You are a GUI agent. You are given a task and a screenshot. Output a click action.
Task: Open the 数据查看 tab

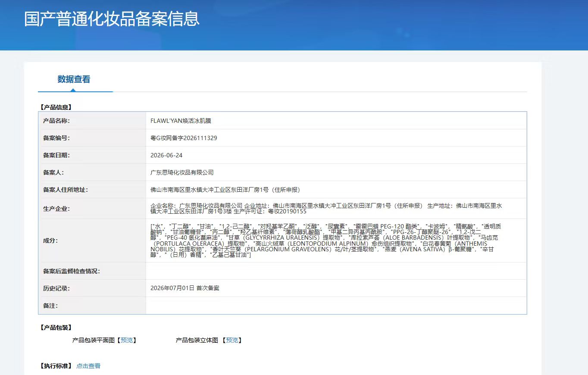74,79
